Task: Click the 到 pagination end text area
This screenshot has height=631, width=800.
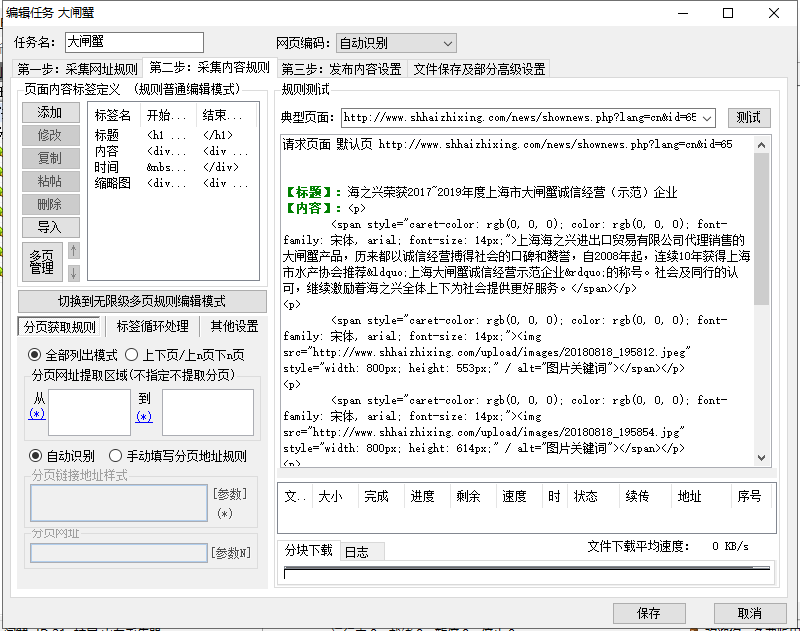Action: [208, 413]
